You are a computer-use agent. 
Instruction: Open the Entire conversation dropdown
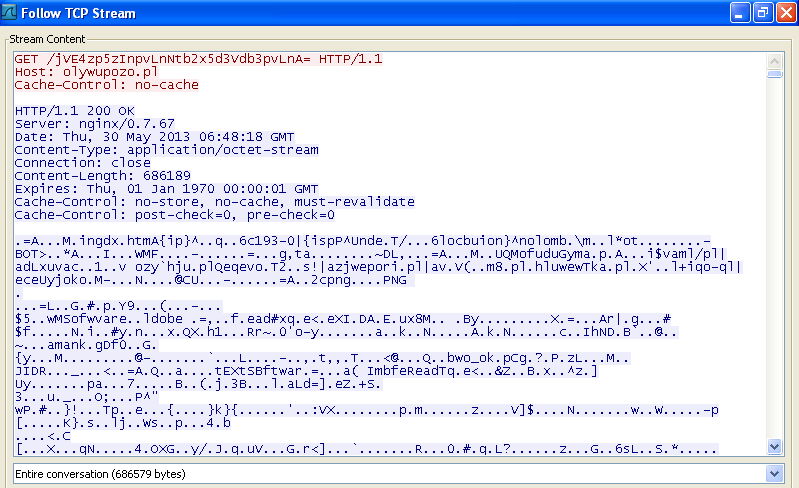(773, 472)
